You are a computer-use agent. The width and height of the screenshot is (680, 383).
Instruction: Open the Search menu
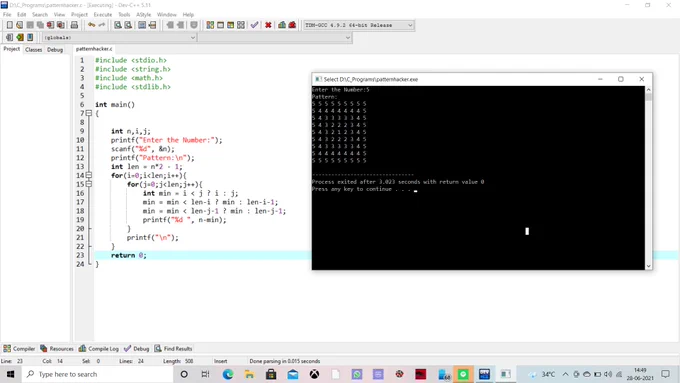tap(40, 14)
